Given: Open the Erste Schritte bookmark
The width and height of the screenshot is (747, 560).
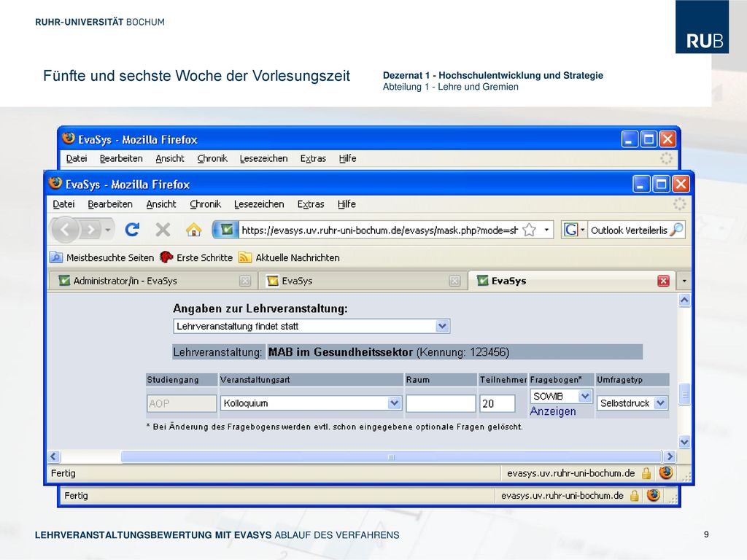Looking at the screenshot, I should click(x=196, y=257).
